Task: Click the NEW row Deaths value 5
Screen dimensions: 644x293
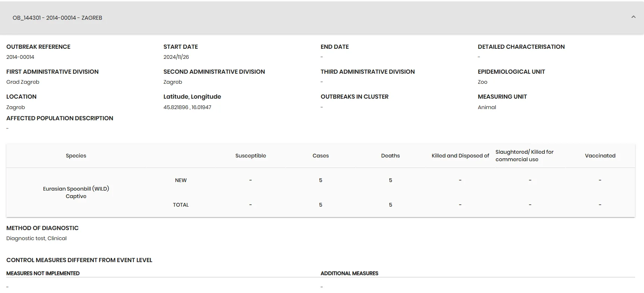Action: pyautogui.click(x=390, y=180)
